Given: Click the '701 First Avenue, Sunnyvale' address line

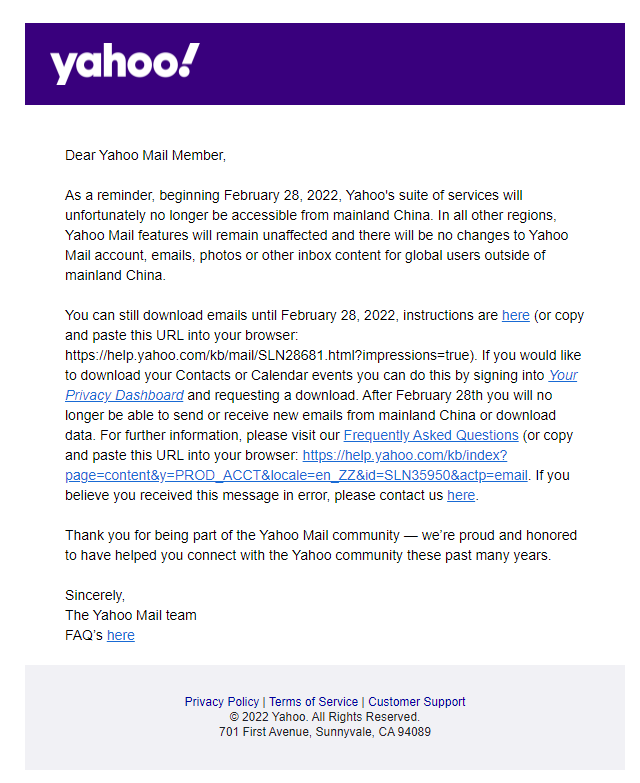Looking at the screenshot, I should click(x=324, y=732).
